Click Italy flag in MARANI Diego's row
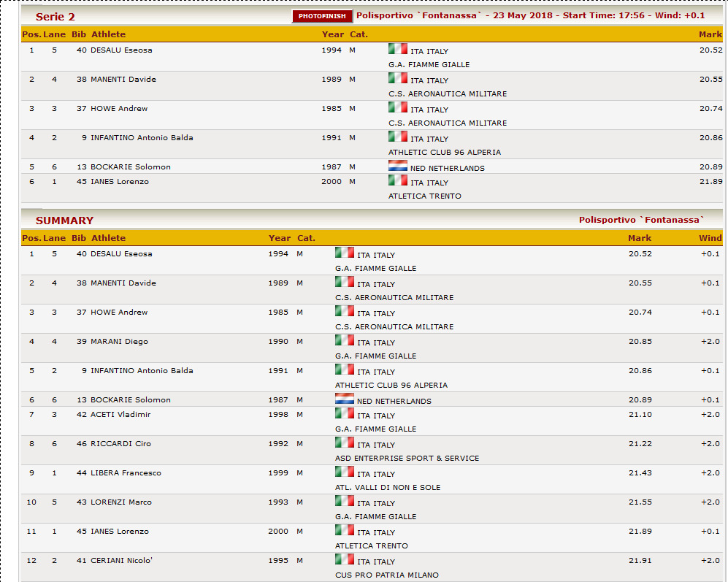 click(x=344, y=340)
